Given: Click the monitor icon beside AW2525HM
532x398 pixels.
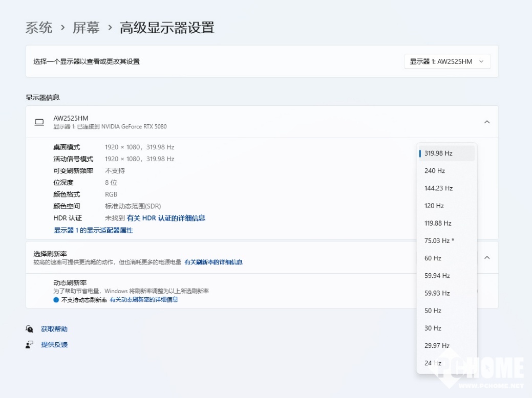Looking at the screenshot, I should tap(39, 122).
